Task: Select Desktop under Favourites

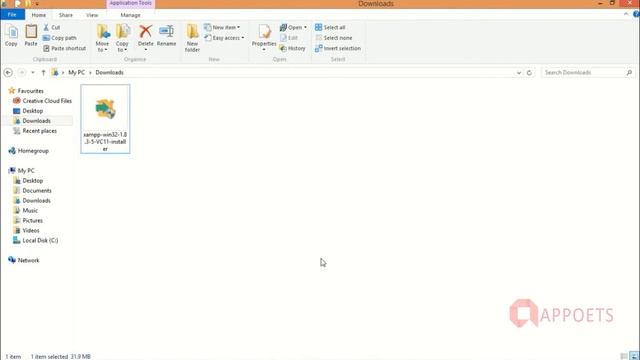Action: [x=28, y=111]
